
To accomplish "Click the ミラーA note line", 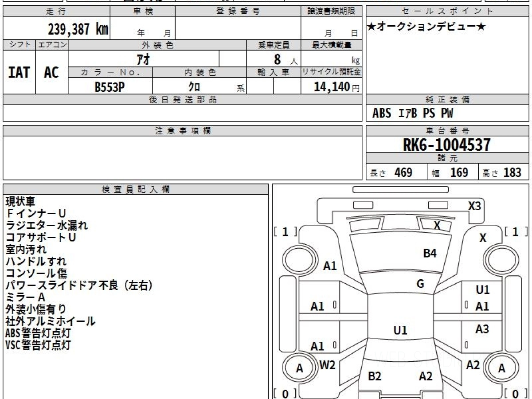I will (x=26, y=297).
